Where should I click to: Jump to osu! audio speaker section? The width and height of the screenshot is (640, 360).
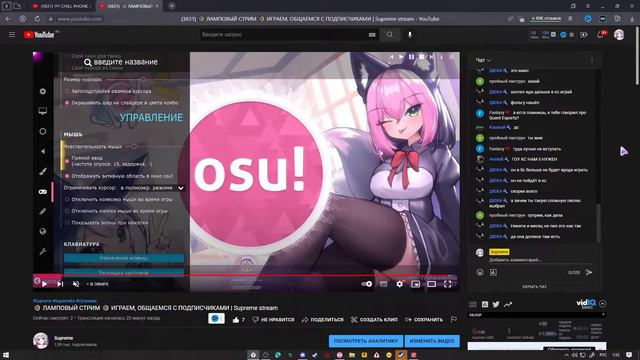42,151
